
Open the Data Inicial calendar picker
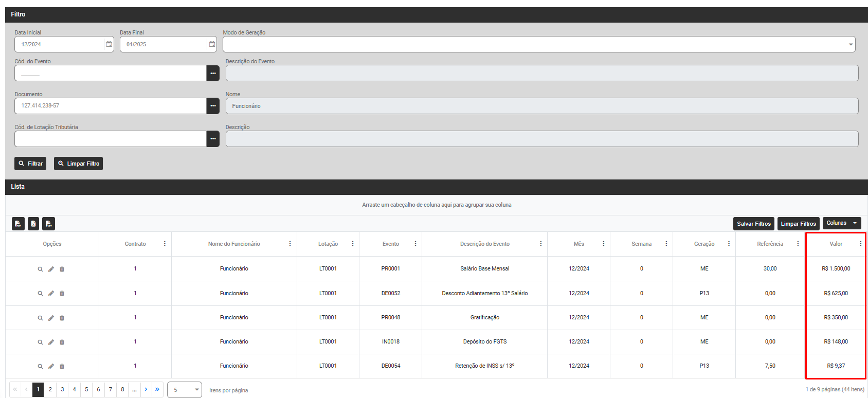(109, 44)
